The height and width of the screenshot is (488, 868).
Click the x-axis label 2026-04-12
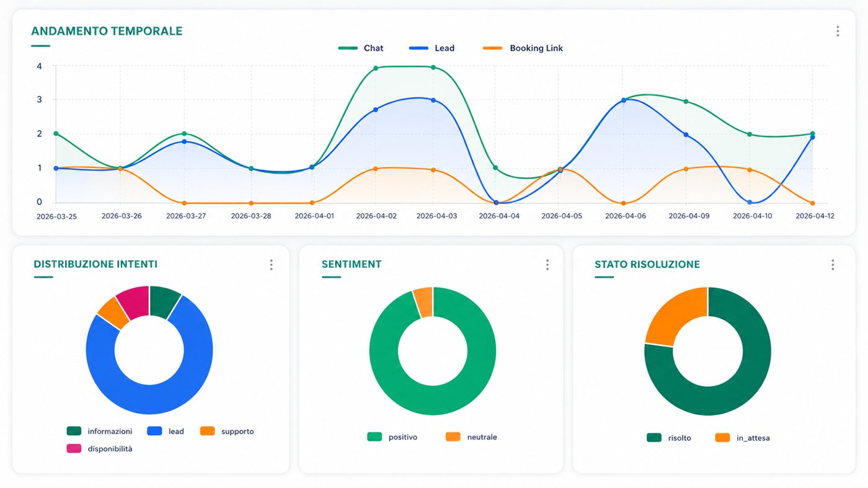click(x=813, y=216)
